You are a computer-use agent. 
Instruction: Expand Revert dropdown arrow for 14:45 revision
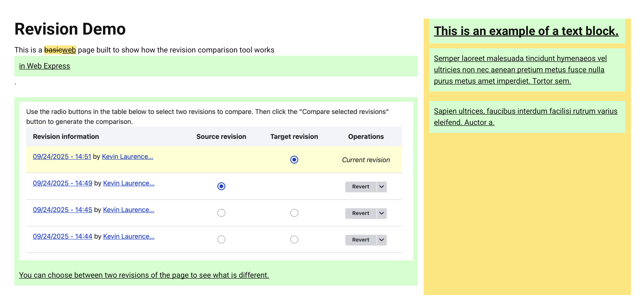tap(381, 213)
